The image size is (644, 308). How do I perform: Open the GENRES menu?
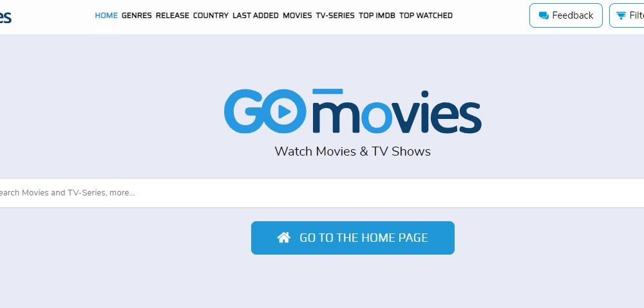point(137,15)
